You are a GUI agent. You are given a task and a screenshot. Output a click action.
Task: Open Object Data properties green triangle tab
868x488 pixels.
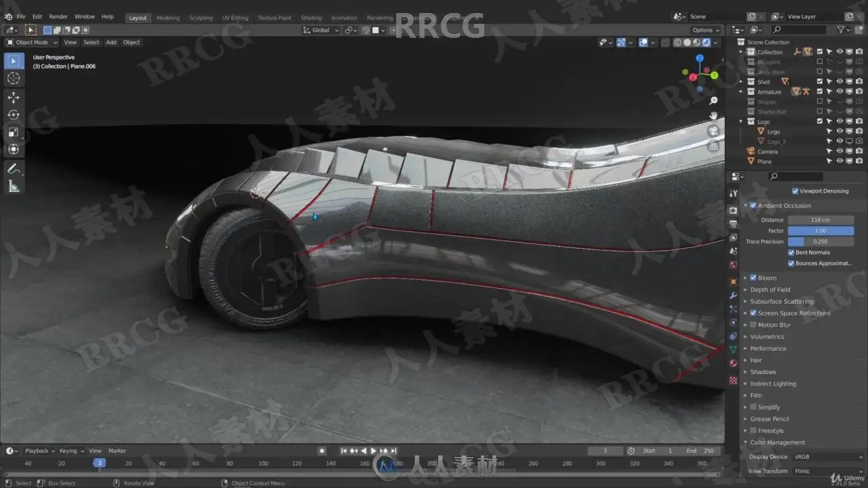(x=733, y=350)
